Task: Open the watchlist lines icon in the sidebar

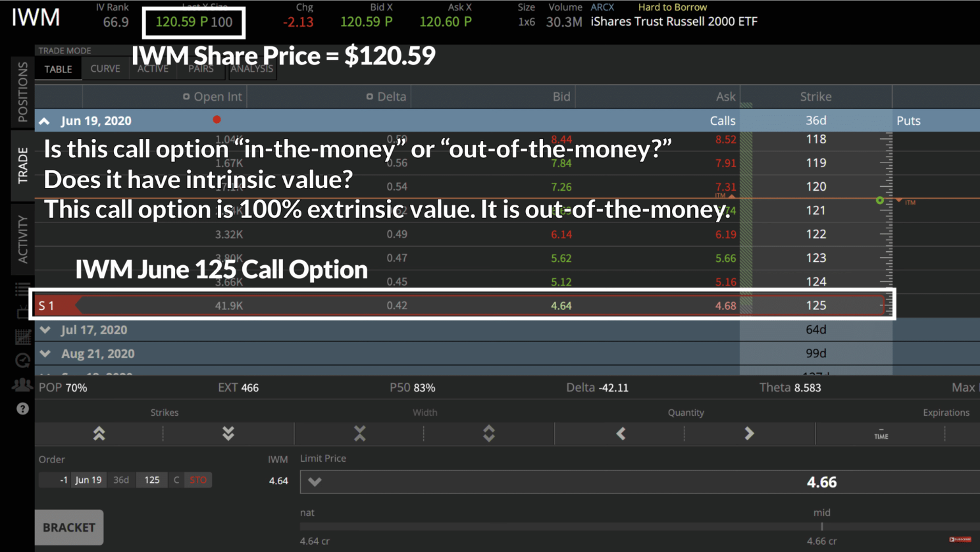Action: click(22, 289)
